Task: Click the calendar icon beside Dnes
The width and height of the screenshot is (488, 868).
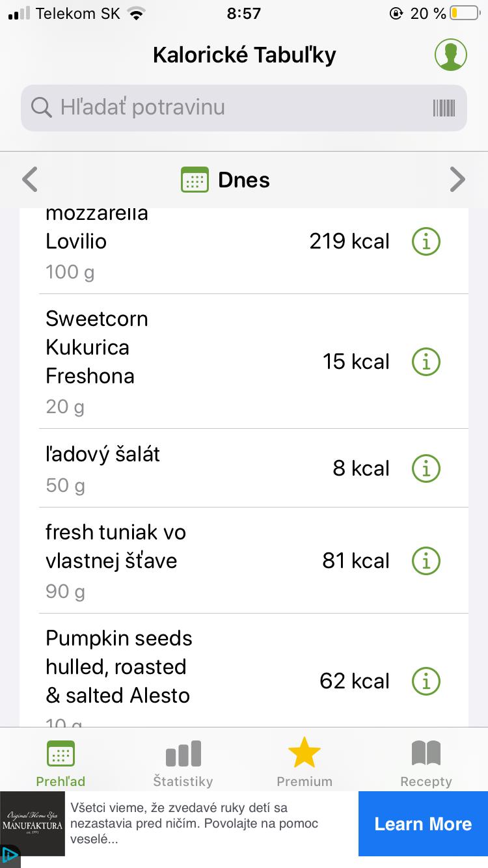Action: [194, 180]
